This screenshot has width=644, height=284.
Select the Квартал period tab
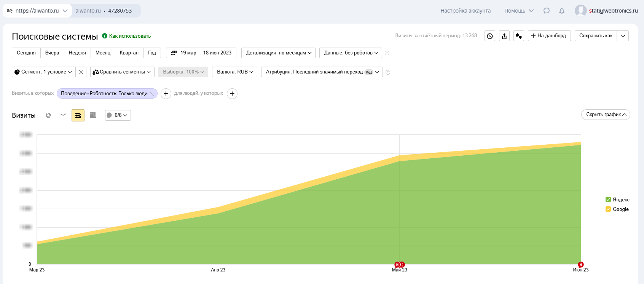(129, 53)
